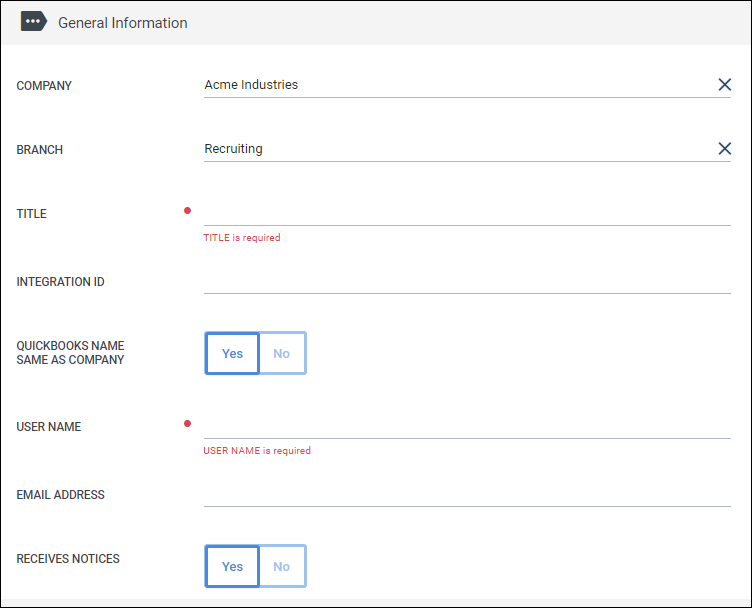Disable Receives Notices by choosing No
This screenshot has width=752, height=608.
(x=282, y=566)
